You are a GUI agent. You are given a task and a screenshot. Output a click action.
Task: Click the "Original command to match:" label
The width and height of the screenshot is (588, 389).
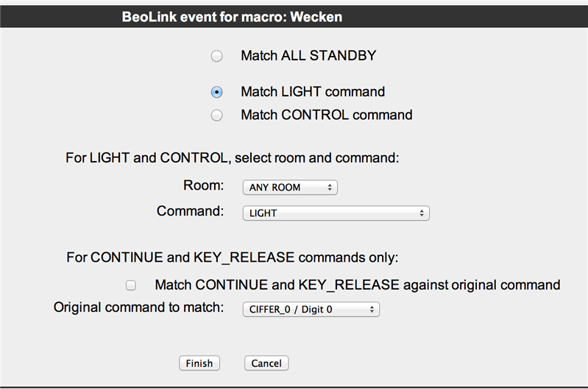point(138,307)
